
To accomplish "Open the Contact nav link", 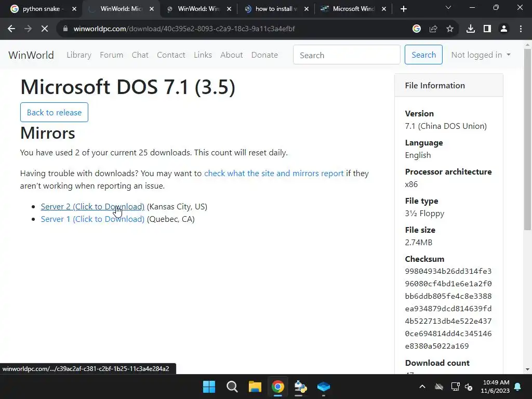I will [x=171, y=55].
